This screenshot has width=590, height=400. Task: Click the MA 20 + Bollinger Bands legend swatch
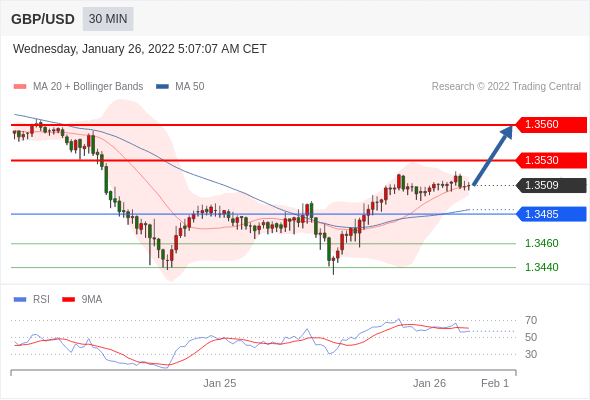(20, 87)
